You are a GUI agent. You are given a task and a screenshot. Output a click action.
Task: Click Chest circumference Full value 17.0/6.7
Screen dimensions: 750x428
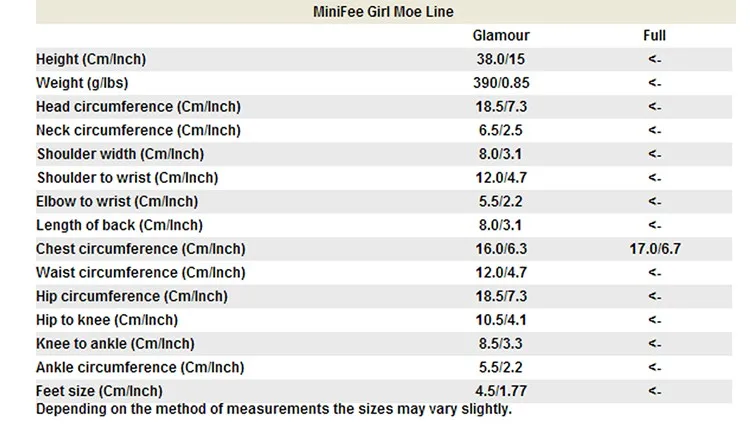(655, 249)
